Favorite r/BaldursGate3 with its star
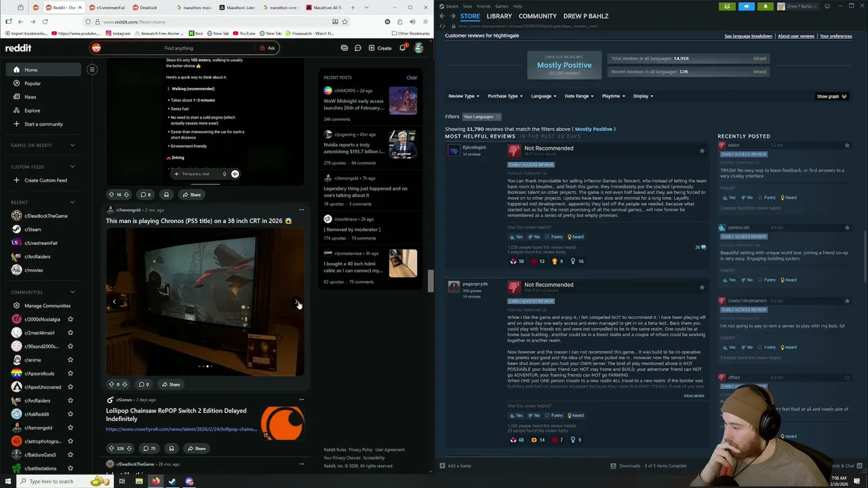 point(71,455)
